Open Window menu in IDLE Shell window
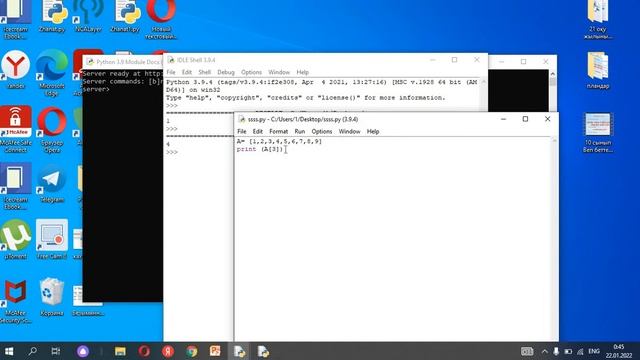This screenshot has width=640, height=360. [279, 72]
